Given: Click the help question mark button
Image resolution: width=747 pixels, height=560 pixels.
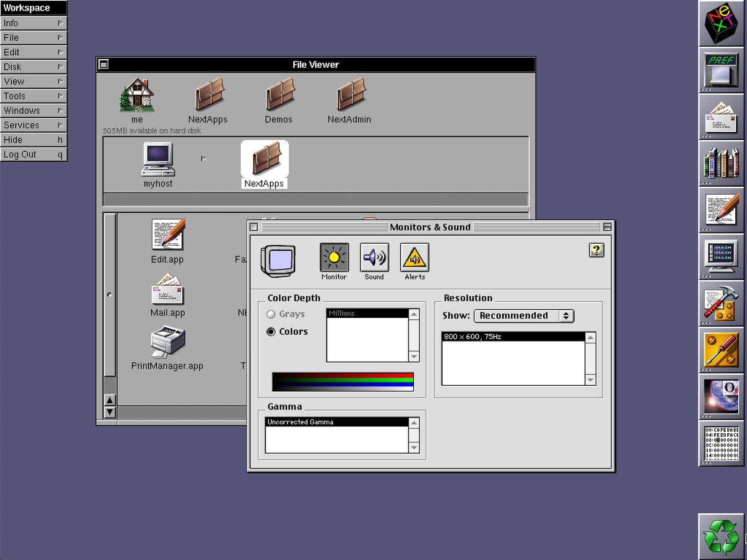Looking at the screenshot, I should [x=596, y=250].
